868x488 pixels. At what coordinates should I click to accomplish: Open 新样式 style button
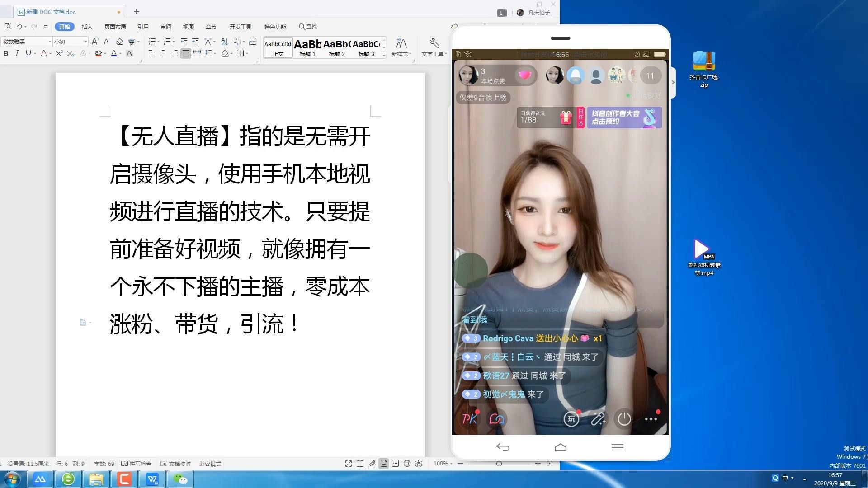401,47
